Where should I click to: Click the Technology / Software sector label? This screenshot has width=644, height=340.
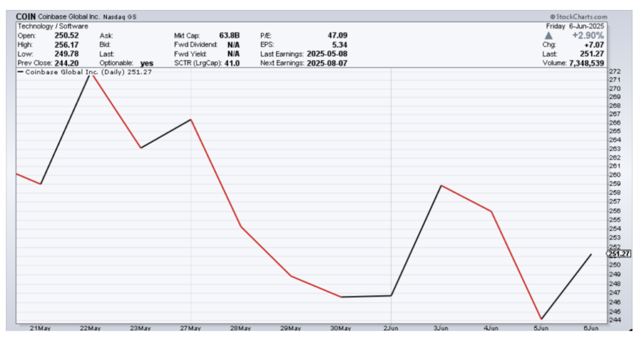53,26
